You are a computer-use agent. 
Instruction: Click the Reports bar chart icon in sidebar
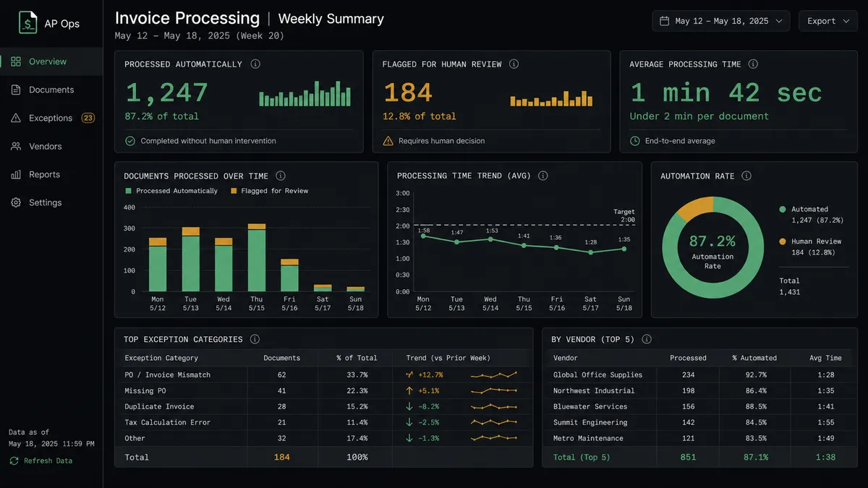point(16,174)
